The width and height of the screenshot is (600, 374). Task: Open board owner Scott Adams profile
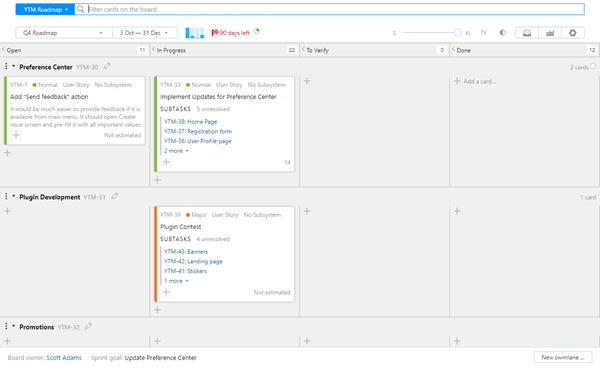coord(64,358)
